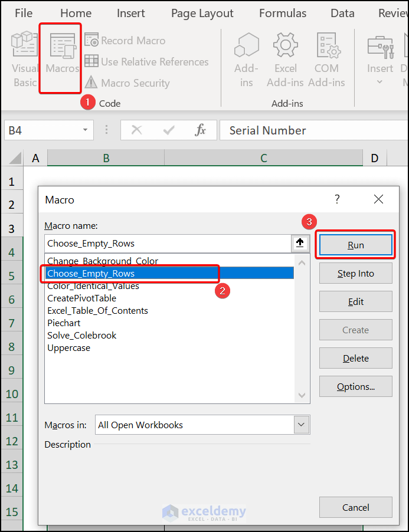The image size is (409, 532).
Task: Select Choose_Empty_Rows in macro list
Action: [x=169, y=274]
